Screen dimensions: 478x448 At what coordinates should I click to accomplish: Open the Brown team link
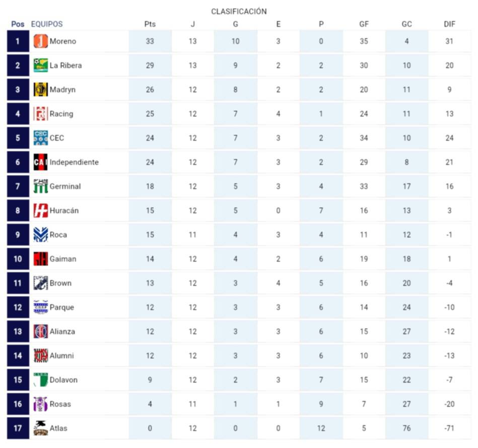[60, 283]
